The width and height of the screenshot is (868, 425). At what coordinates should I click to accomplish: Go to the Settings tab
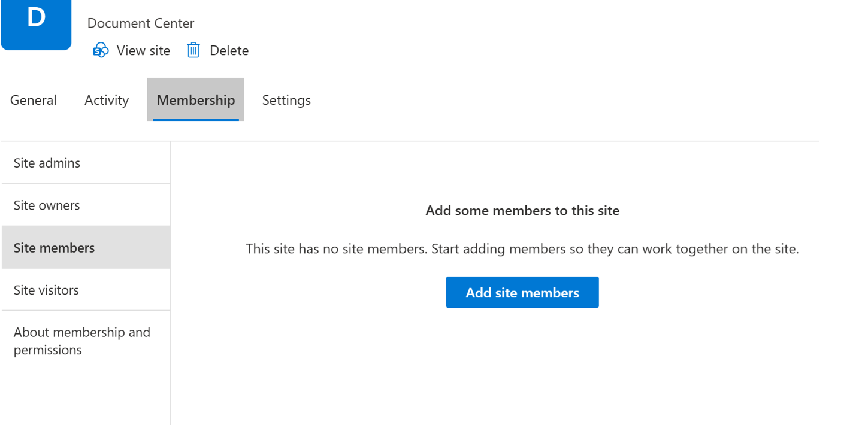(x=286, y=100)
